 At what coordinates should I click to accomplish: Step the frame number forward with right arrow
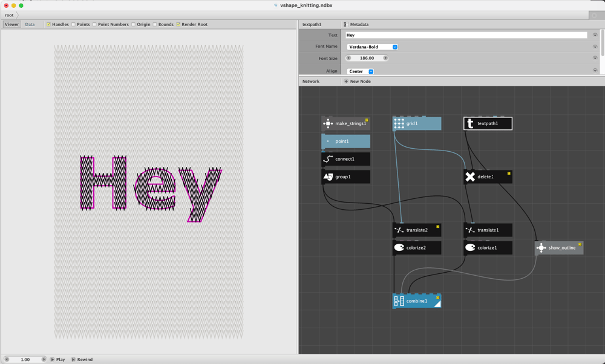click(x=44, y=359)
